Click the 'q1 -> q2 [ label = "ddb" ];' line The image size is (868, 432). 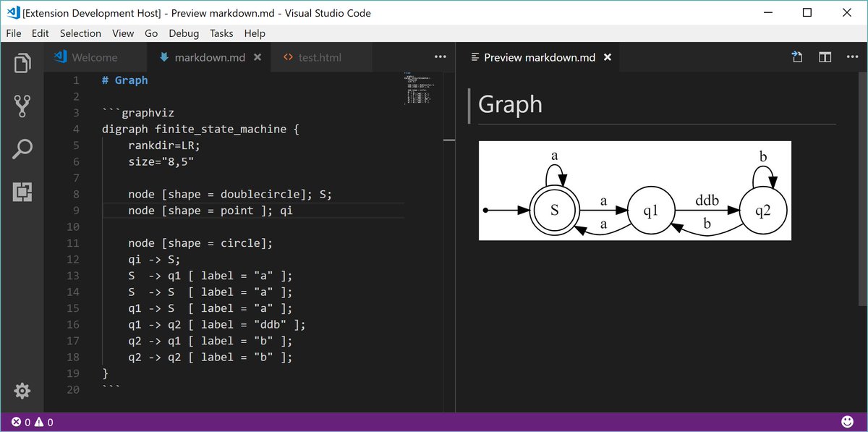coord(217,324)
